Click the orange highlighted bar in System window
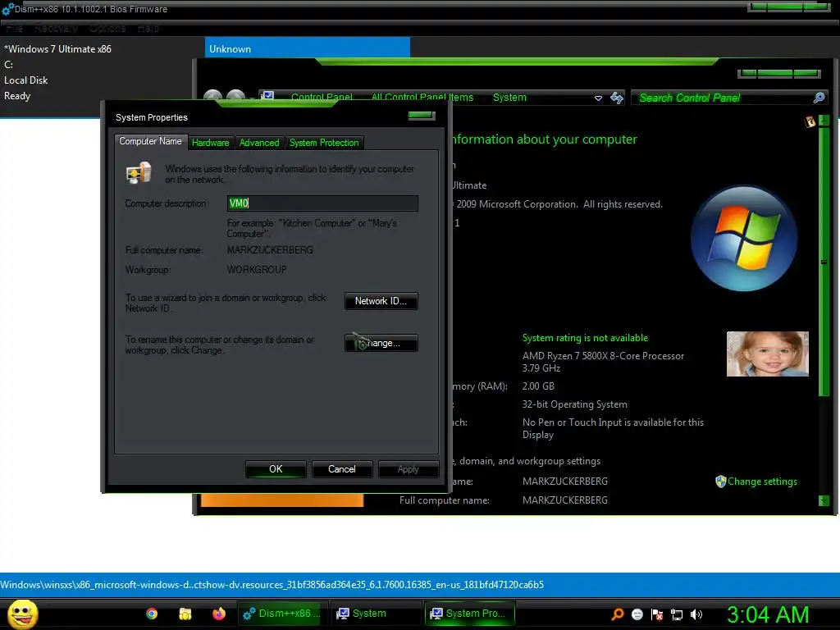 point(282,500)
